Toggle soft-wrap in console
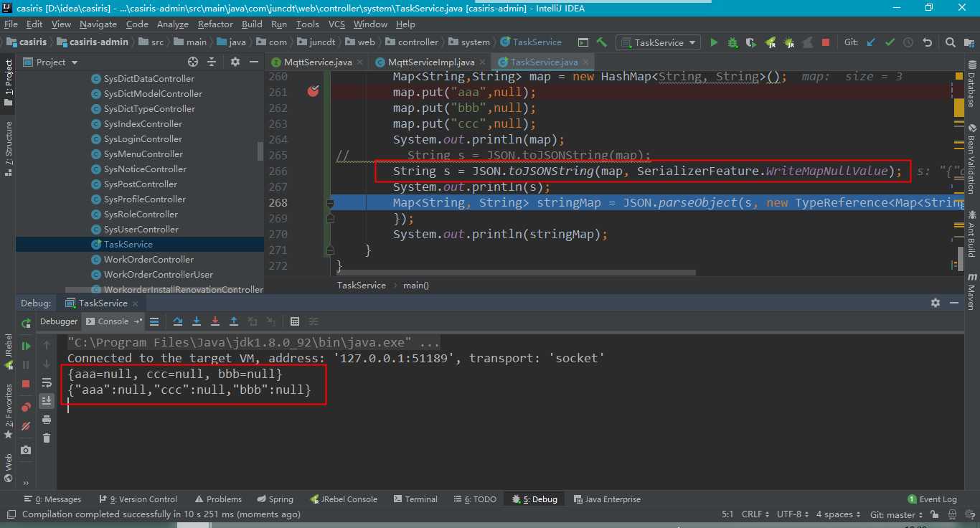 [x=47, y=382]
